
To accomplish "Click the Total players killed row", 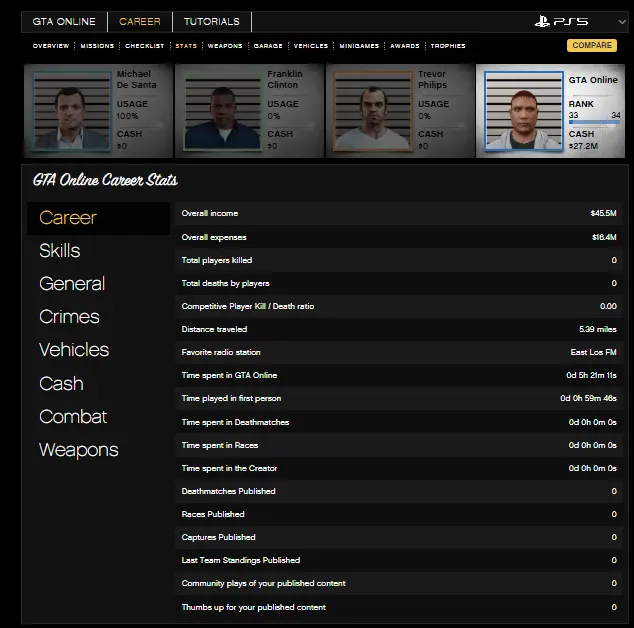I will click(399, 260).
